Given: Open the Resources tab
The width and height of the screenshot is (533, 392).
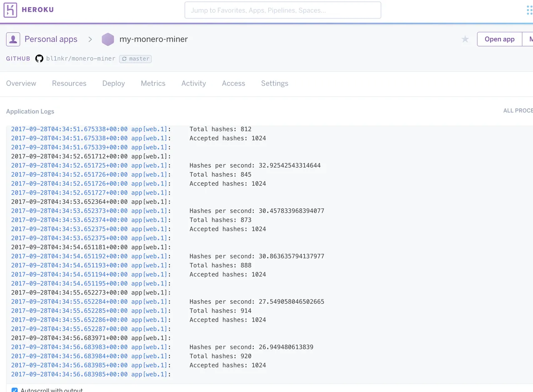Looking at the screenshot, I should pyautogui.click(x=69, y=83).
